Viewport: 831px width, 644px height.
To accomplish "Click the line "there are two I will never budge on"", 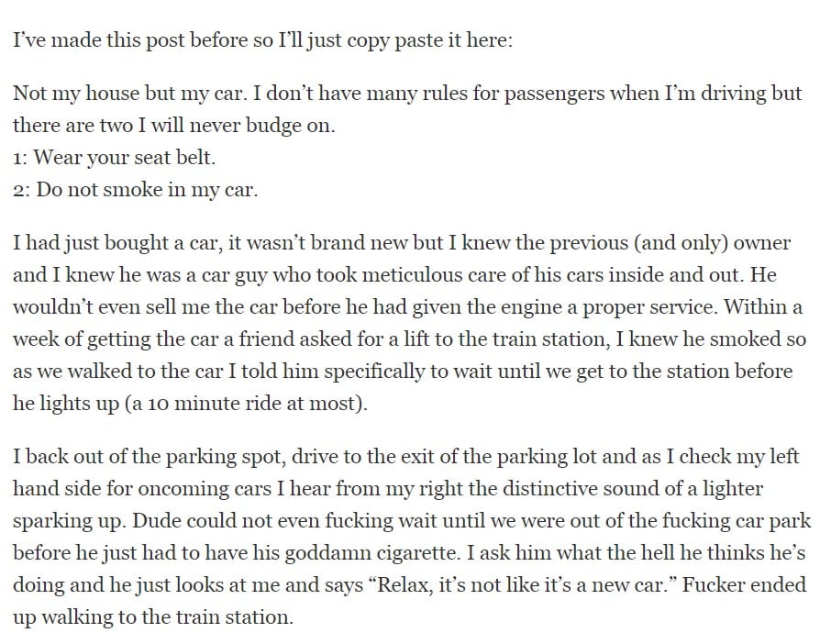I will tap(174, 125).
